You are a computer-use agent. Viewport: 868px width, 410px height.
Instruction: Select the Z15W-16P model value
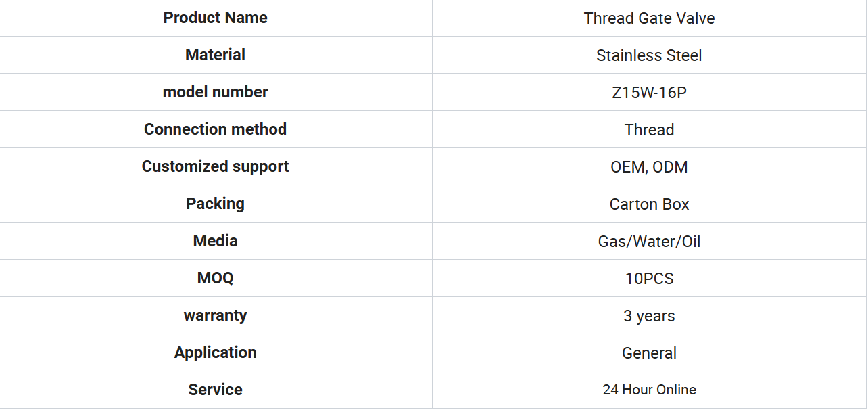pos(649,93)
